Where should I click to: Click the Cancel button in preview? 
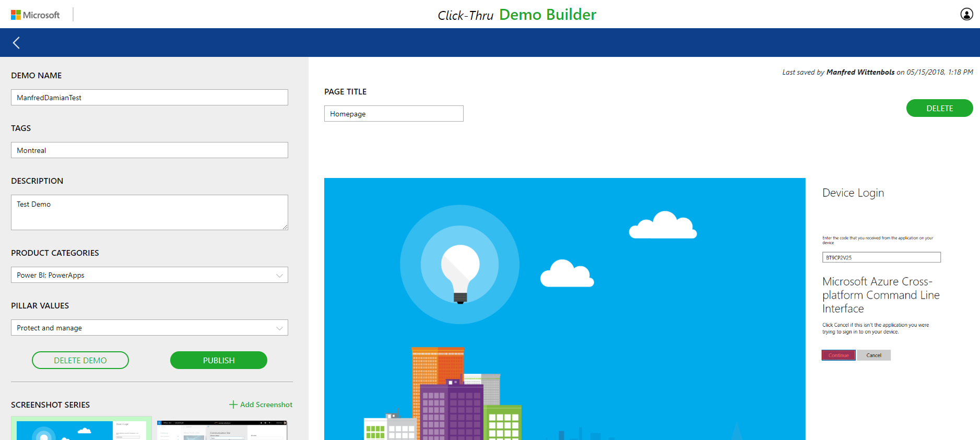click(873, 355)
